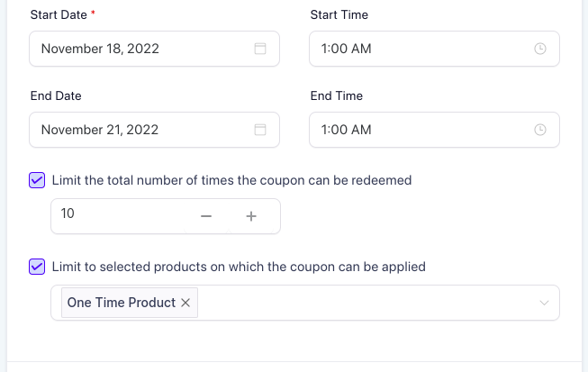
Task: Click the Start Time input field
Action: pos(414,50)
